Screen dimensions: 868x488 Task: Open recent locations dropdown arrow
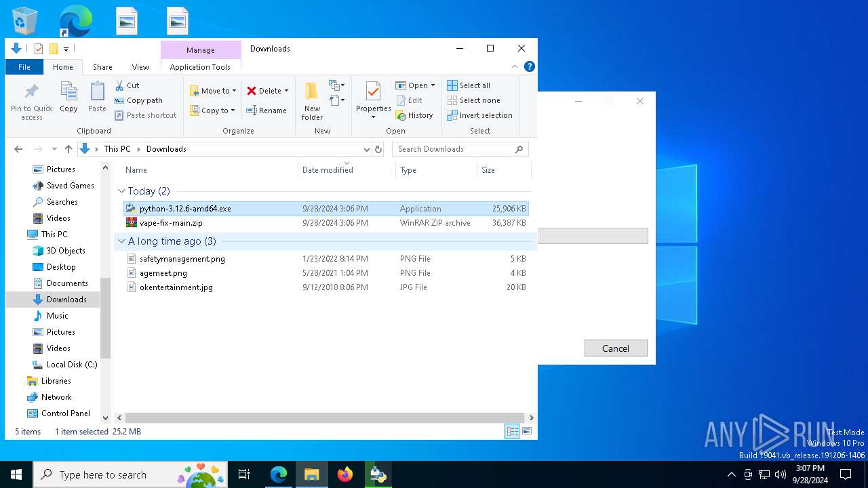pos(54,149)
